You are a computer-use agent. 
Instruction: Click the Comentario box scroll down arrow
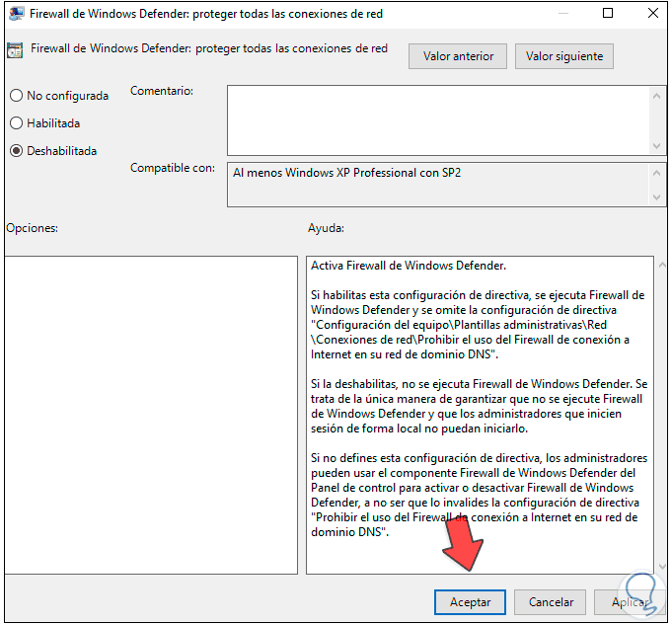click(x=656, y=146)
